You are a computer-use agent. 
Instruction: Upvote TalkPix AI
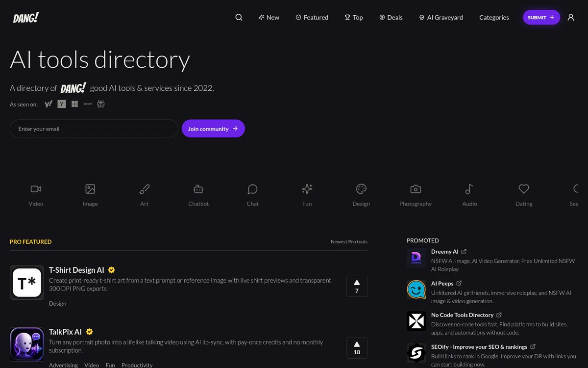357,348
